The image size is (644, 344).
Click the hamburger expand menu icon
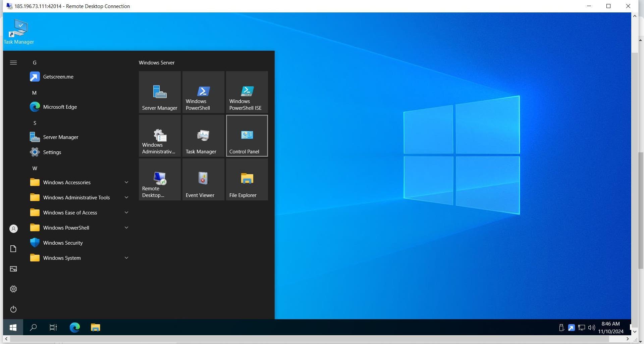click(x=13, y=63)
